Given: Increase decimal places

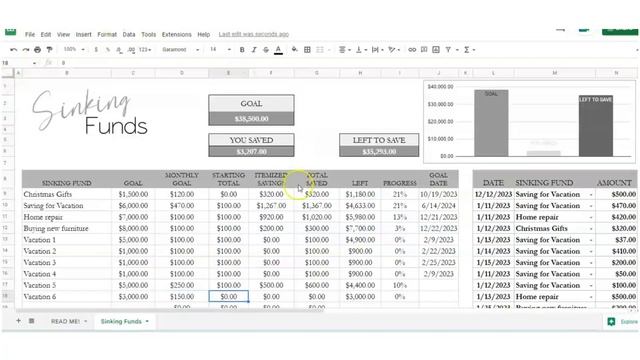Looking at the screenshot, I should click(131, 50).
